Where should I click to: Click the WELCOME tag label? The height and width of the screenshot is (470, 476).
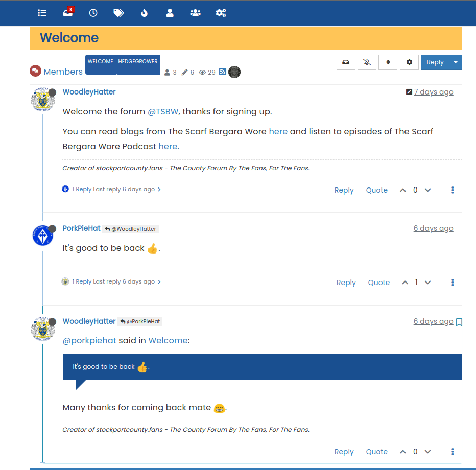coord(100,62)
